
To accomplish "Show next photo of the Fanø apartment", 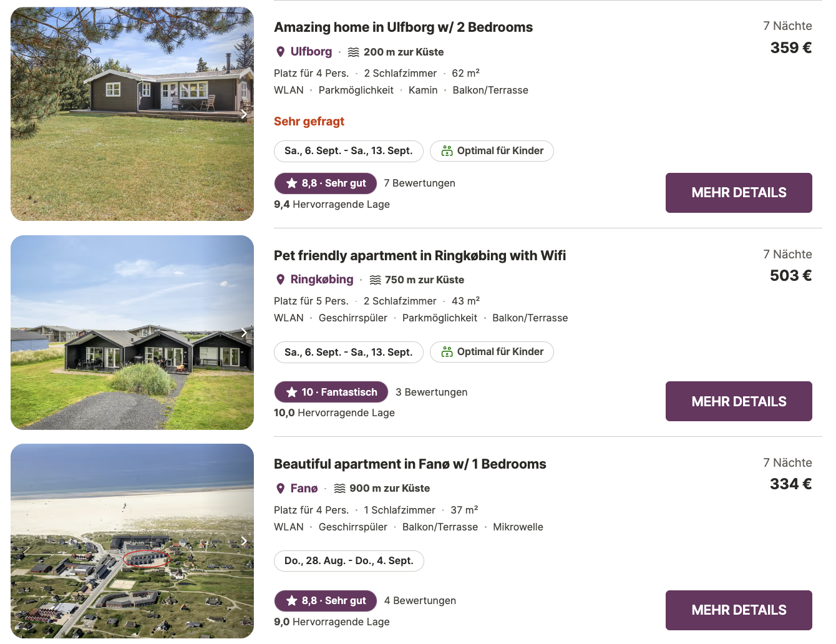I will [244, 541].
